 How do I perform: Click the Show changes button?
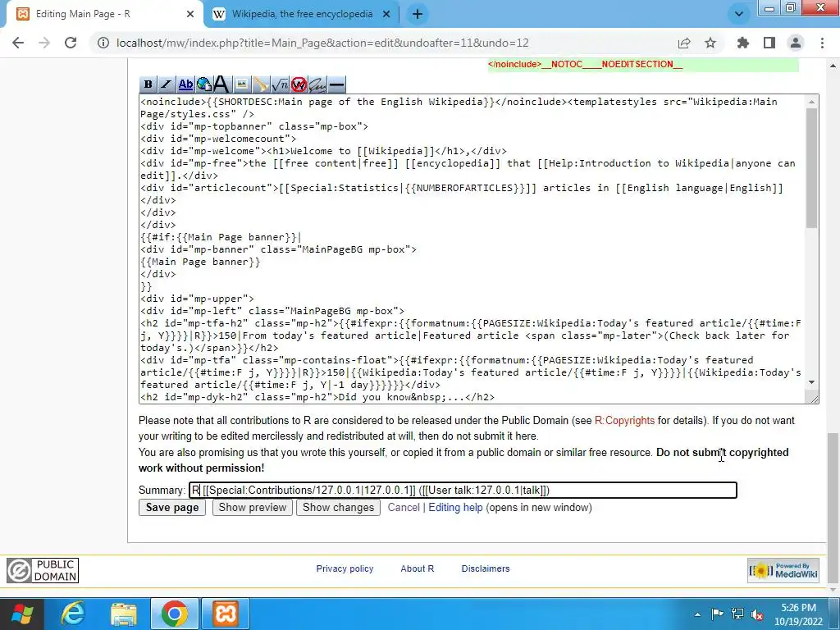click(339, 507)
